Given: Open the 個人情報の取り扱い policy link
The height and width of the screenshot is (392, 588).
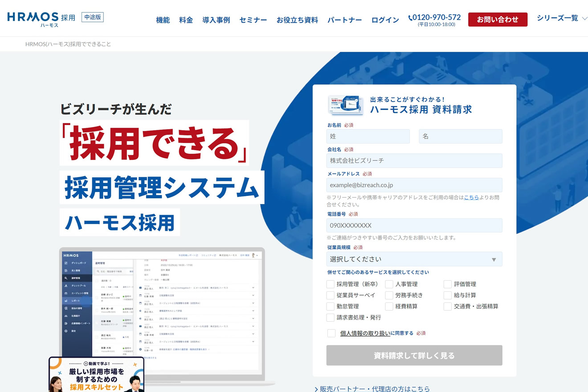Looking at the screenshot, I should pos(365,333).
